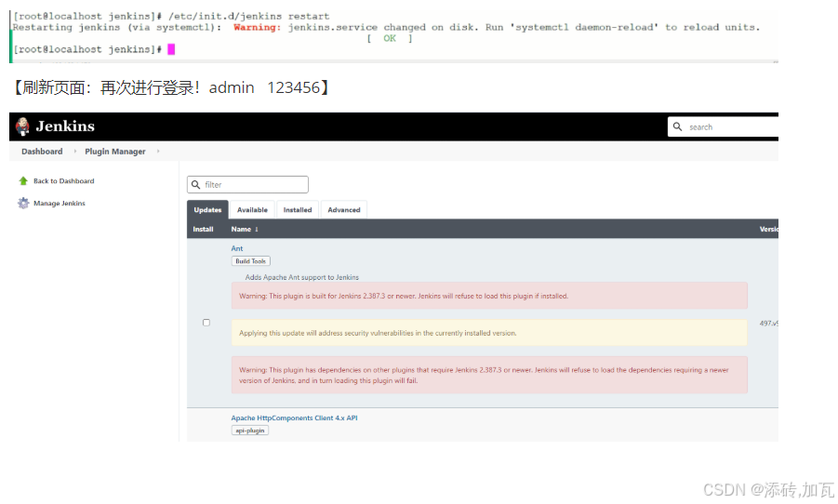Focus the header search field
838x504 pixels.
click(723, 126)
